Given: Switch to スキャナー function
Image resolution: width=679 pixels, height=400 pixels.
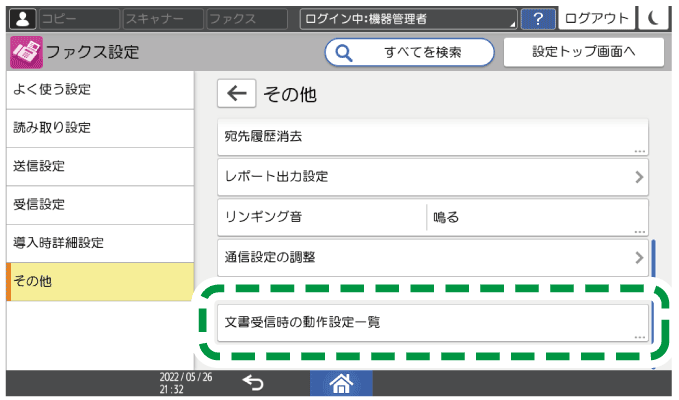Looking at the screenshot, I should click(163, 19).
